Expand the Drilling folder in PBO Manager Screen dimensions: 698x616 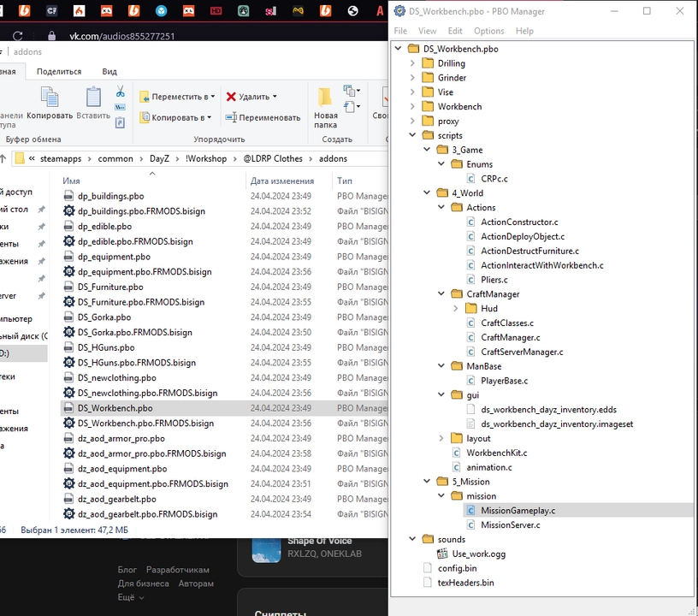(412, 63)
